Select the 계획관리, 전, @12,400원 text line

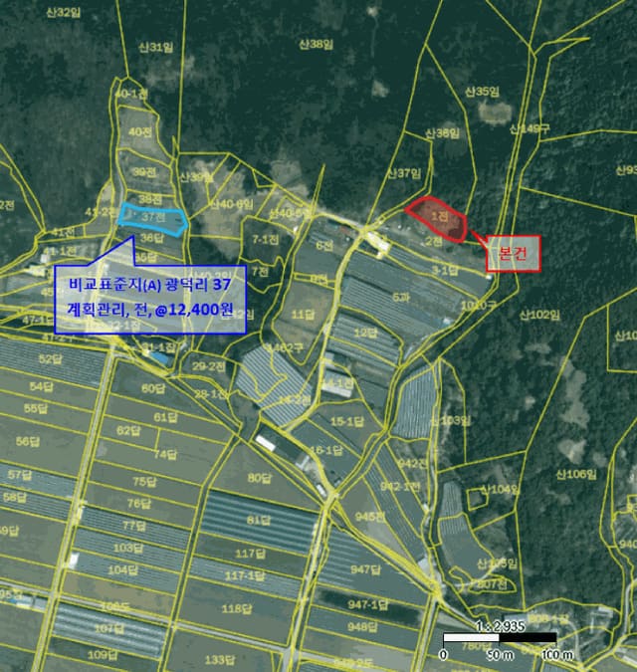coord(150,310)
